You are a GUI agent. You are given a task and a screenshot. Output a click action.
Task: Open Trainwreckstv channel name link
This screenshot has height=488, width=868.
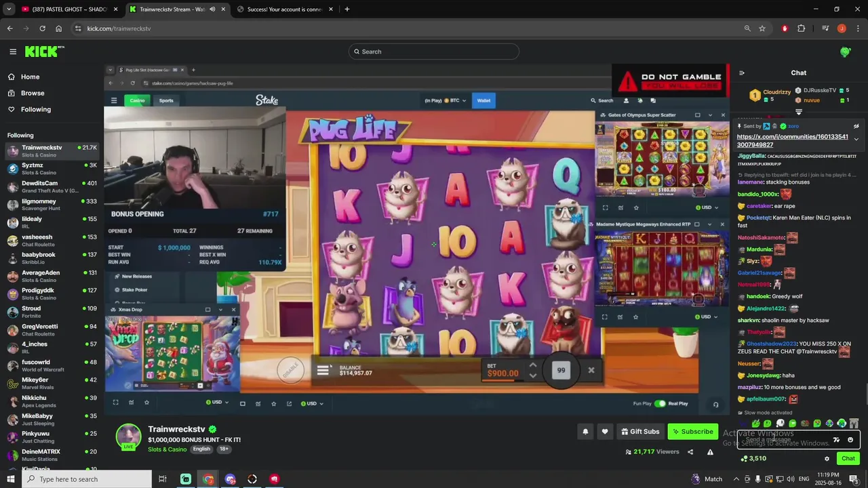(176, 429)
